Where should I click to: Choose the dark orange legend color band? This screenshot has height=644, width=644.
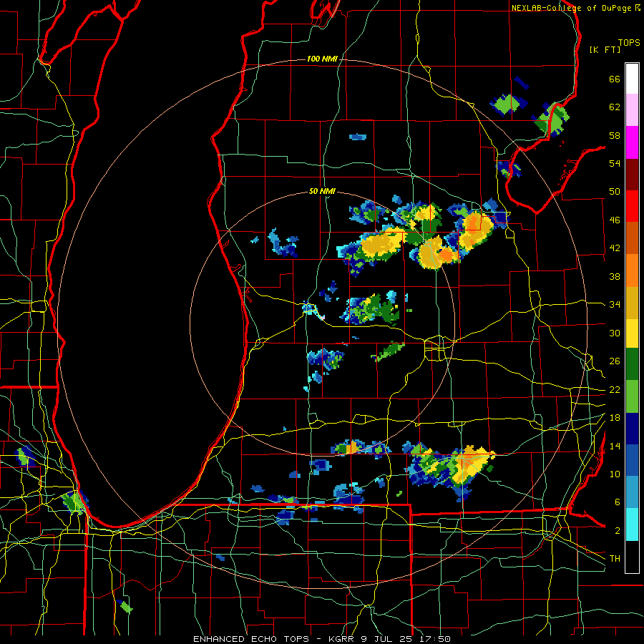[x=632, y=238]
